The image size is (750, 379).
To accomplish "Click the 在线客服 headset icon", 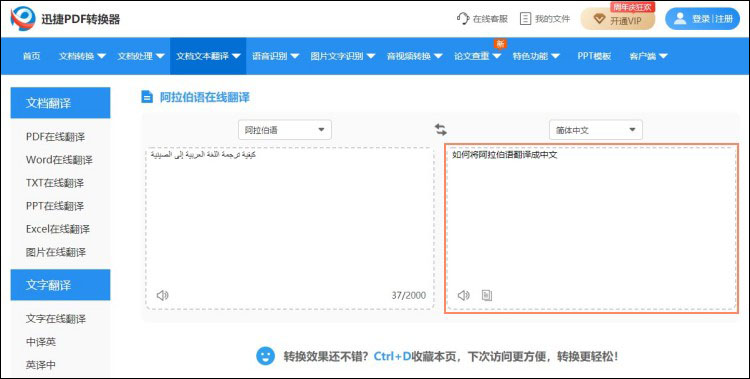I will click(x=463, y=19).
